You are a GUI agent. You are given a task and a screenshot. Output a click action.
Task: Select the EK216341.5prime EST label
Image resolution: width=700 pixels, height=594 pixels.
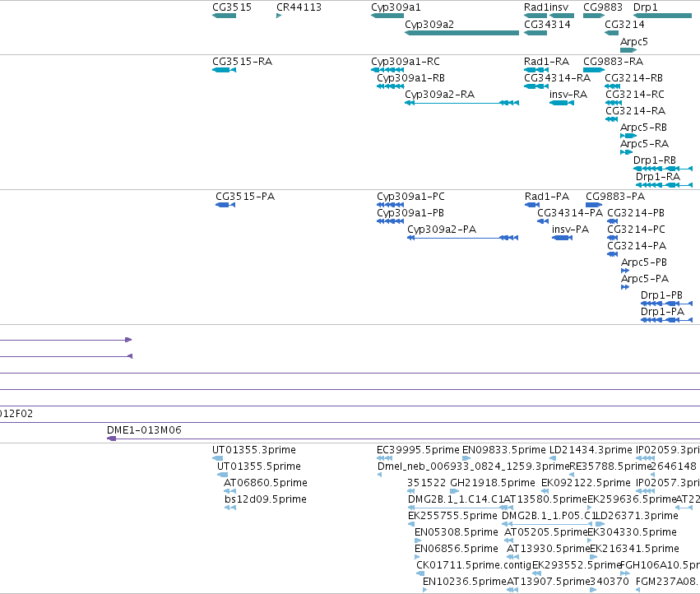[634, 549]
